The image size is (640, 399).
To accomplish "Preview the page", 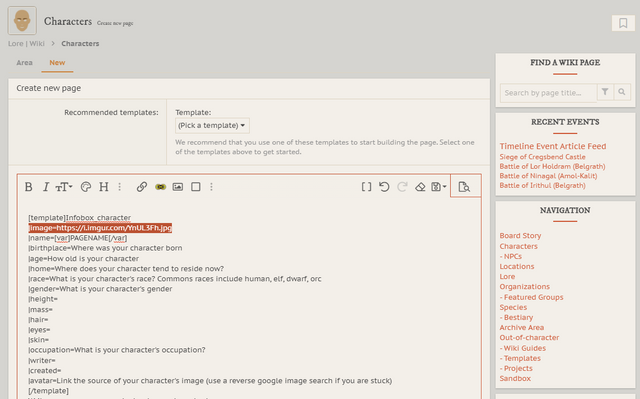I will click(464, 187).
